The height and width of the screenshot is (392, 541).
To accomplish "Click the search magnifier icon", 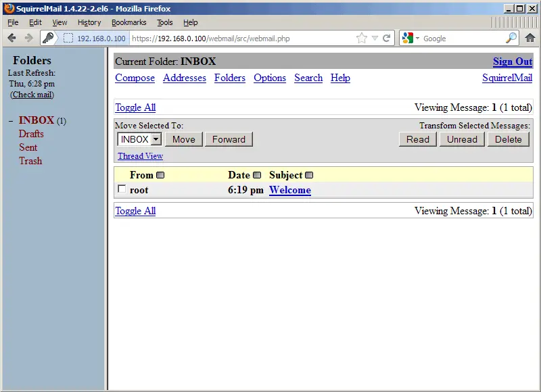I will [511, 39].
